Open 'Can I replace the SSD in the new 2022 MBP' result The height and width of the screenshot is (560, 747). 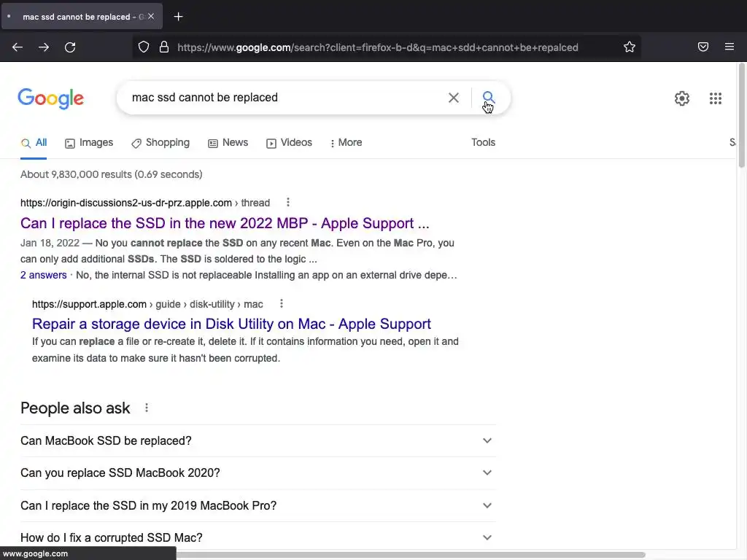225,223
